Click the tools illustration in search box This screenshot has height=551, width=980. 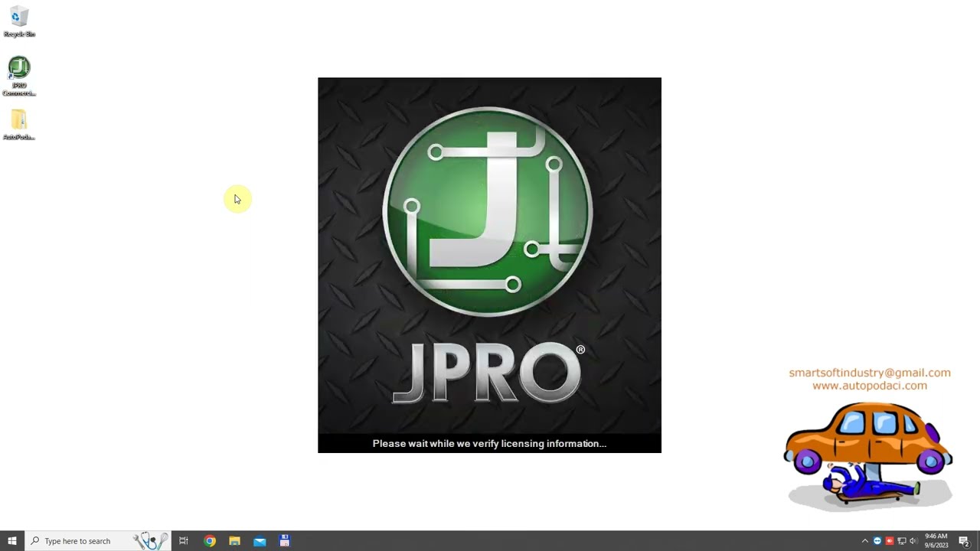151,541
